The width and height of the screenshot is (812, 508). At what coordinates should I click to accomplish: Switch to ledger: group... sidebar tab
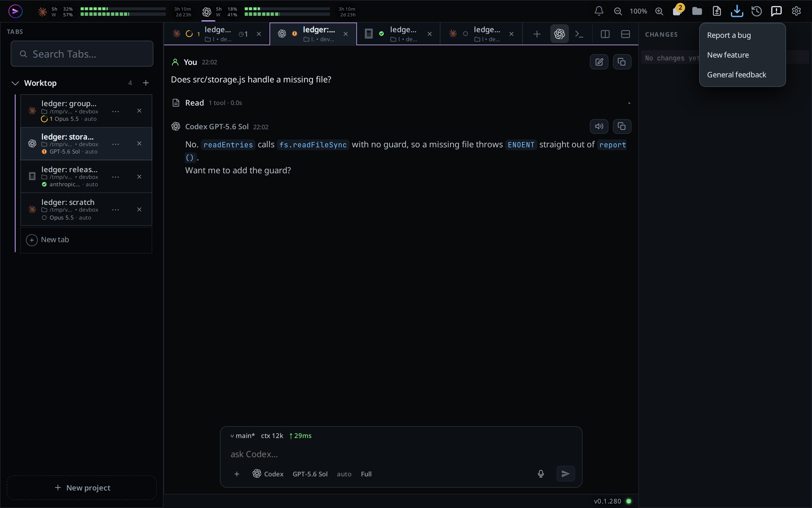click(86, 111)
